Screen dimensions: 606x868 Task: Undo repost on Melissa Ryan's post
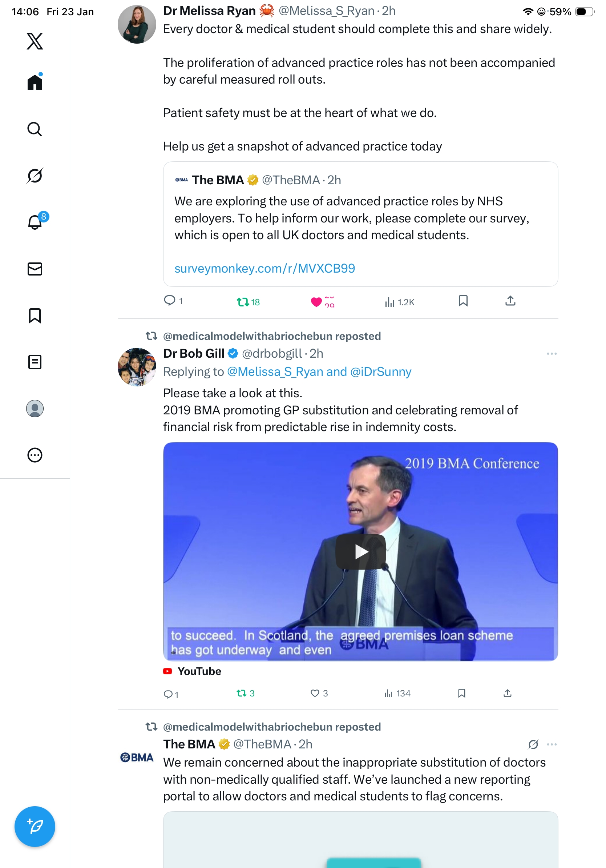click(248, 302)
